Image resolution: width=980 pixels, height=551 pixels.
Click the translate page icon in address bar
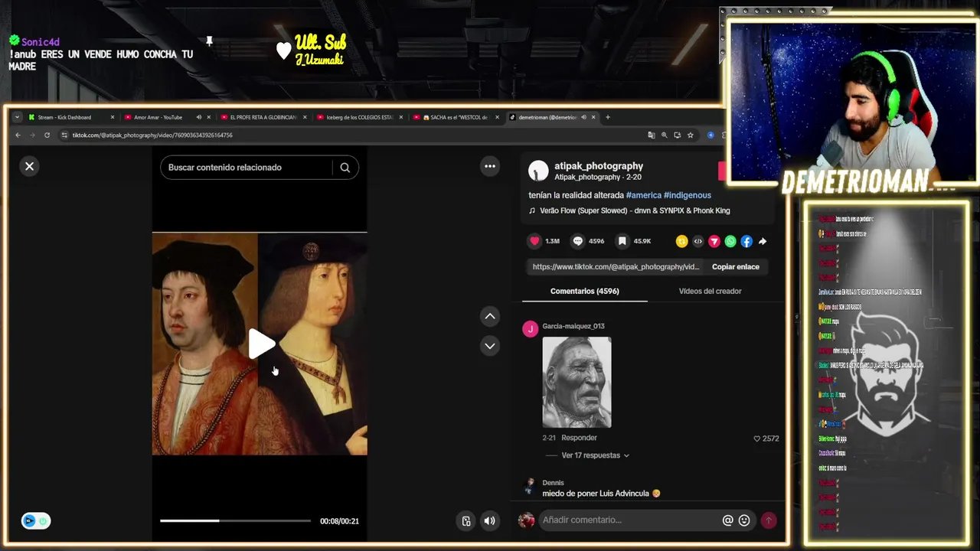click(651, 135)
